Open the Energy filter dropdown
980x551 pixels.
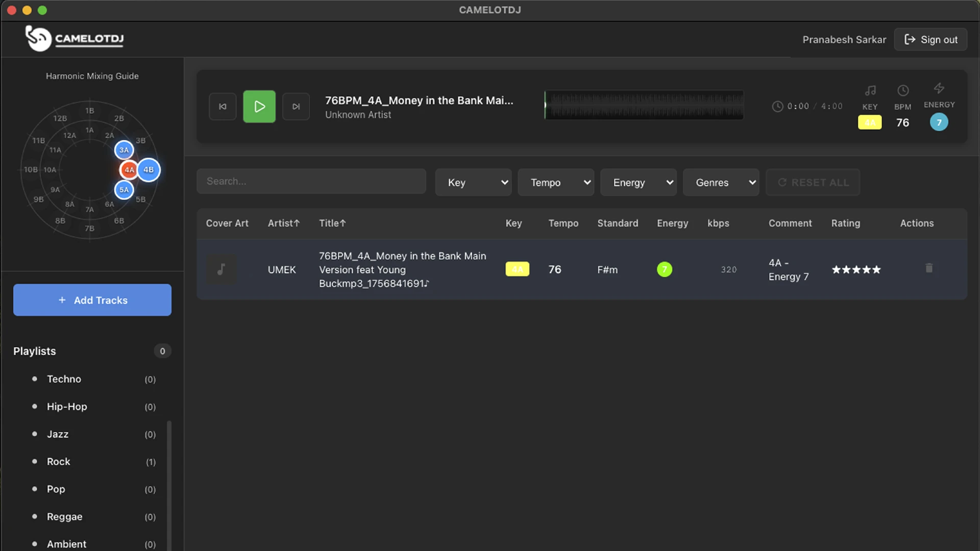[639, 182]
